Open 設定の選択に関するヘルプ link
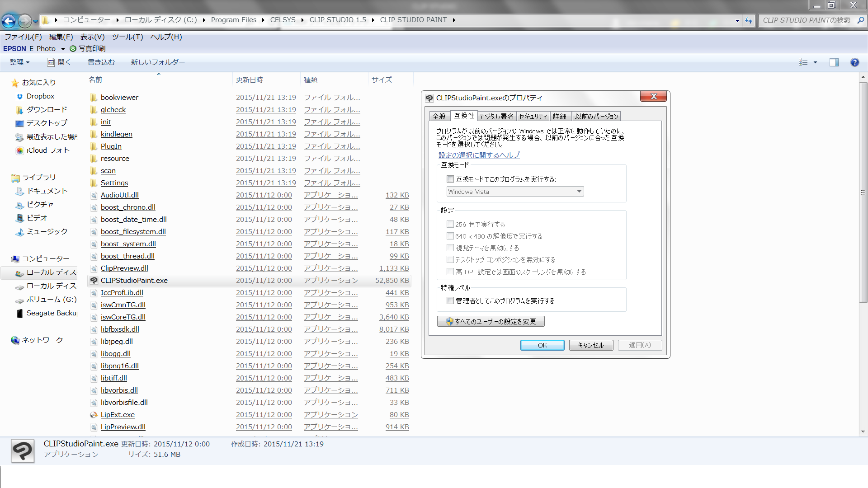This screenshot has width=868, height=488. (479, 155)
